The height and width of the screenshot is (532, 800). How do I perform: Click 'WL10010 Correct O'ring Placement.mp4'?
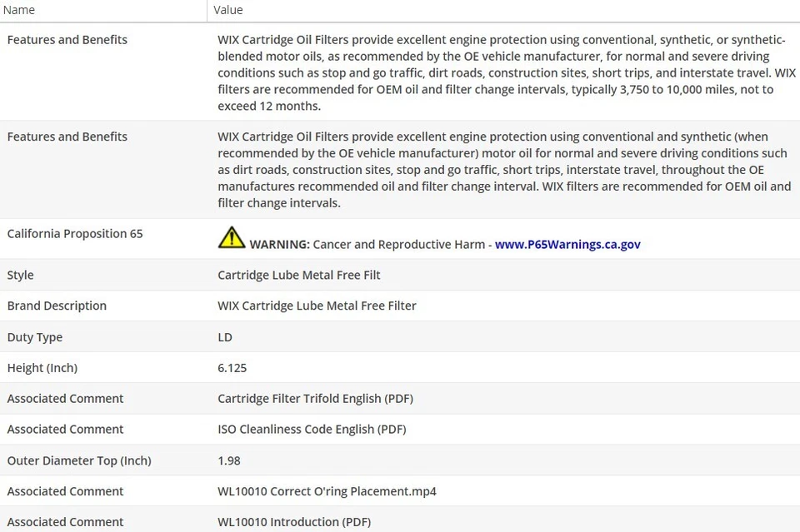pyautogui.click(x=327, y=491)
